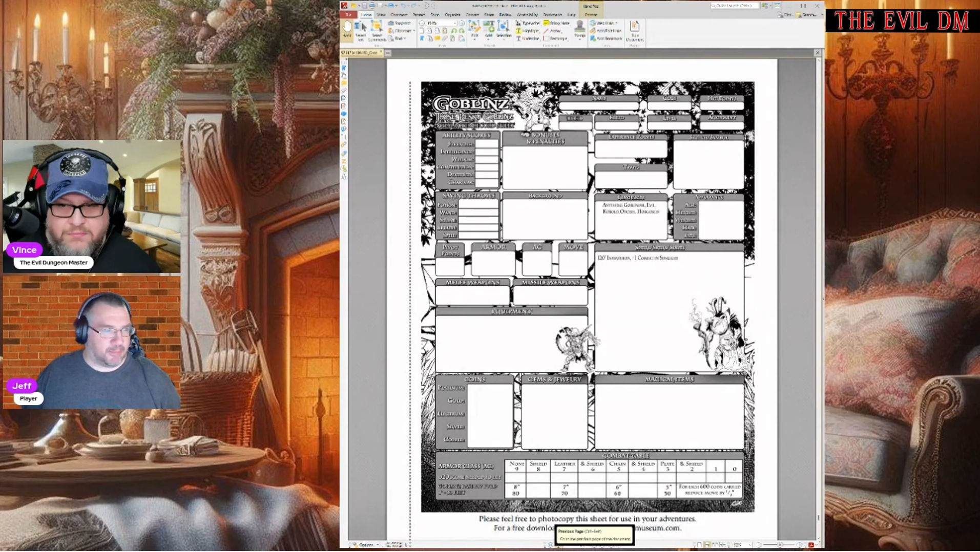Click the Search button at top right
This screenshot has width=980, height=552.
806,15
